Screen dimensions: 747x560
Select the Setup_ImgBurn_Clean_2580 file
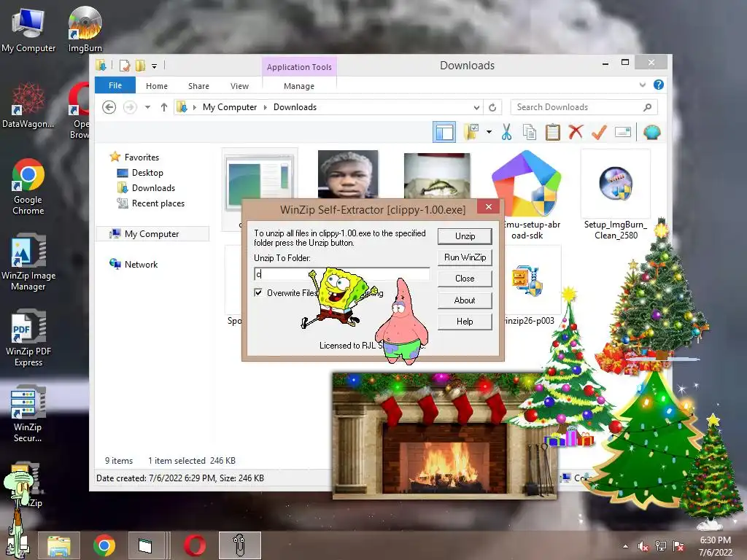(x=616, y=195)
